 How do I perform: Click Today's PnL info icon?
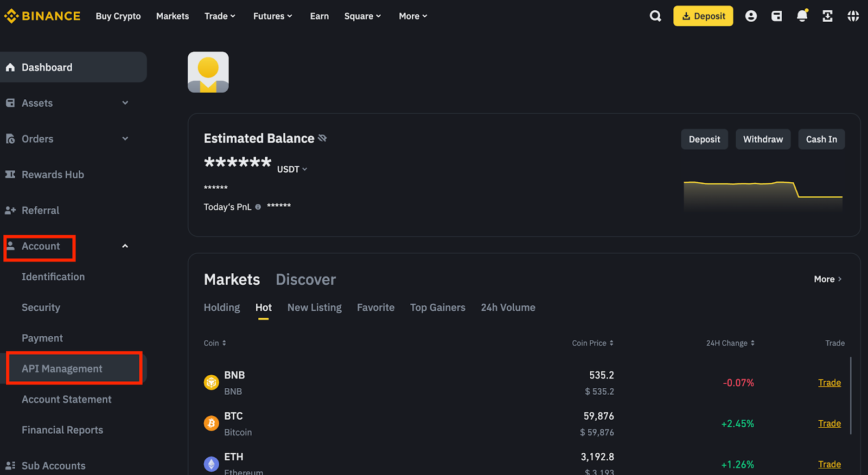(258, 207)
